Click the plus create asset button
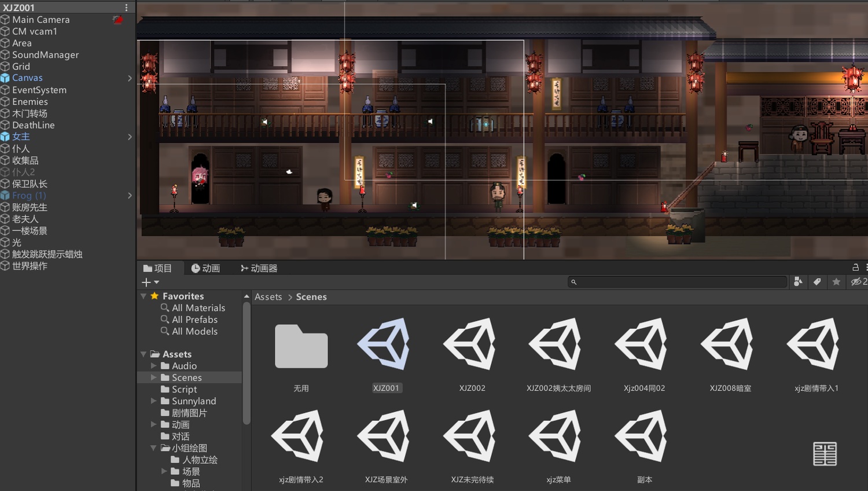Image resolution: width=868 pixels, height=491 pixels. pos(146,283)
